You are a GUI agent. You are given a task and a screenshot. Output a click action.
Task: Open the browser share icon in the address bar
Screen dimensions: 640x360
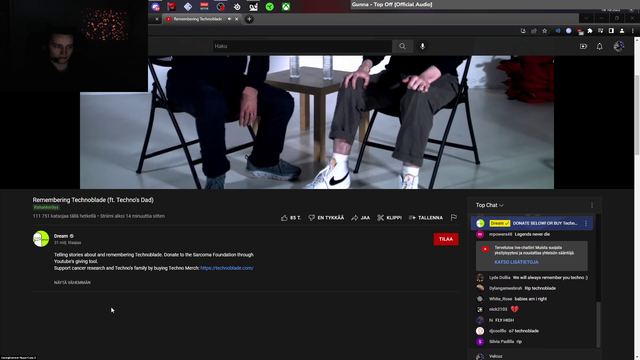click(534, 31)
